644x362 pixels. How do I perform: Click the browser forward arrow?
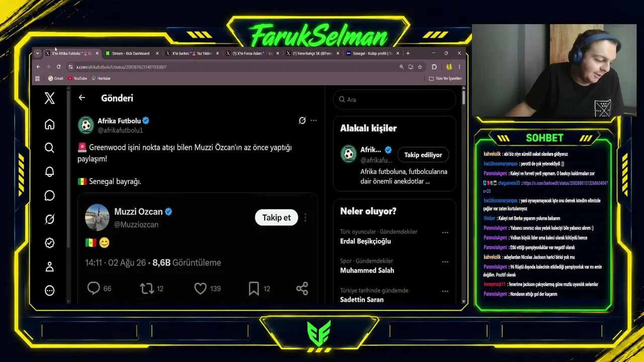point(48,67)
